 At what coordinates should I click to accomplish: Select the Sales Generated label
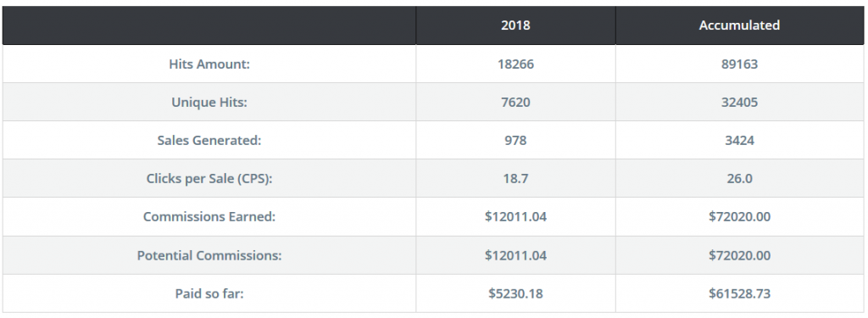click(209, 141)
